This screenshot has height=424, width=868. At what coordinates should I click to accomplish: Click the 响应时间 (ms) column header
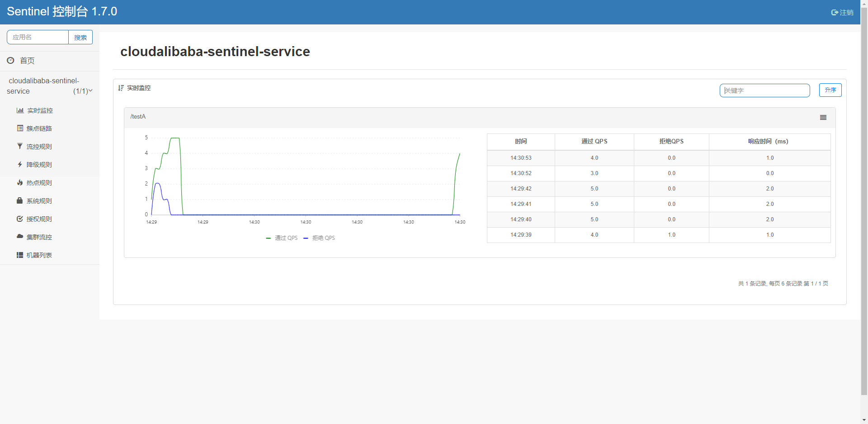pos(769,142)
